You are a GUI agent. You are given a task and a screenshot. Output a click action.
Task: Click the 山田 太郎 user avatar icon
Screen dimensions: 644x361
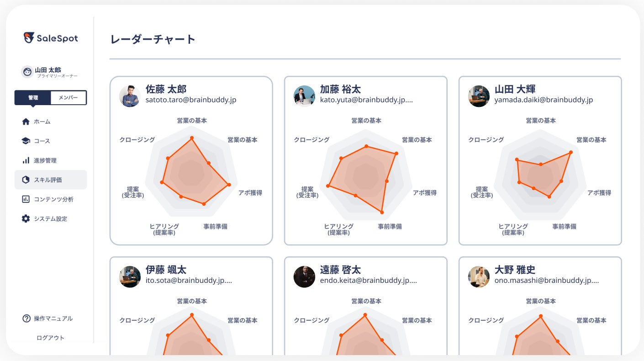[27, 72]
